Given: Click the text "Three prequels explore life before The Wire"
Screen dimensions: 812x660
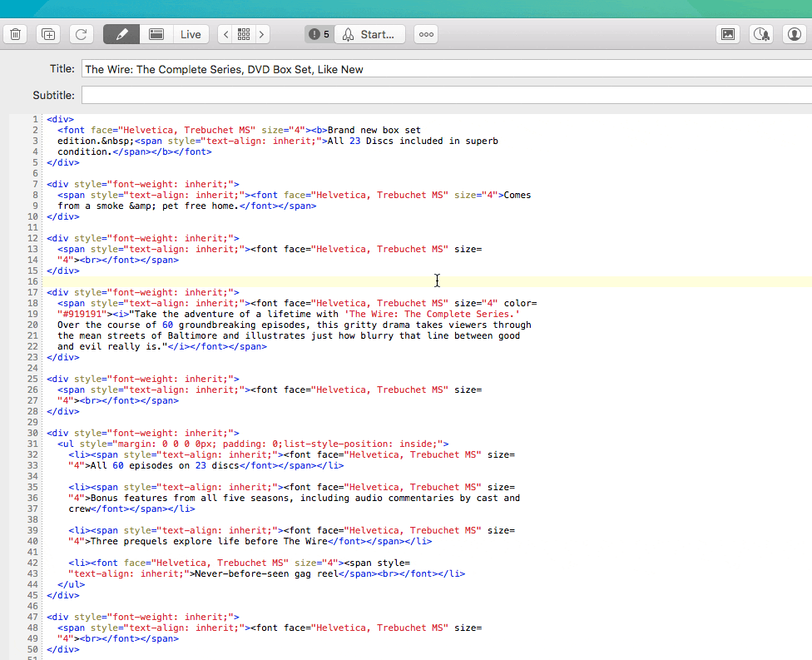Looking at the screenshot, I should 209,541.
